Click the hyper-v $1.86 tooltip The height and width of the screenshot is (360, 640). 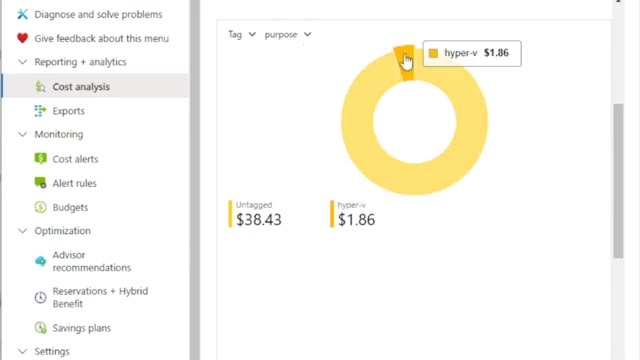(472, 53)
